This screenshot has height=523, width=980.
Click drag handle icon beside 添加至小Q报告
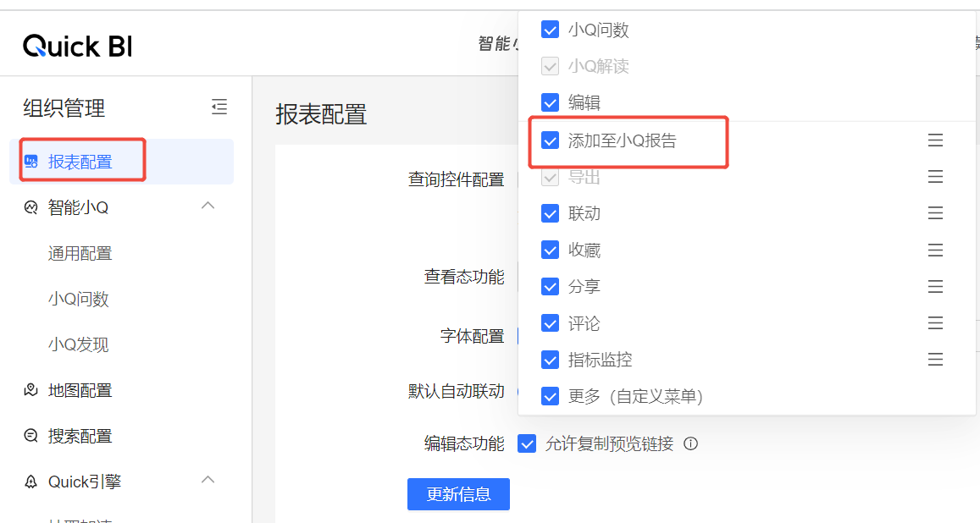(935, 140)
